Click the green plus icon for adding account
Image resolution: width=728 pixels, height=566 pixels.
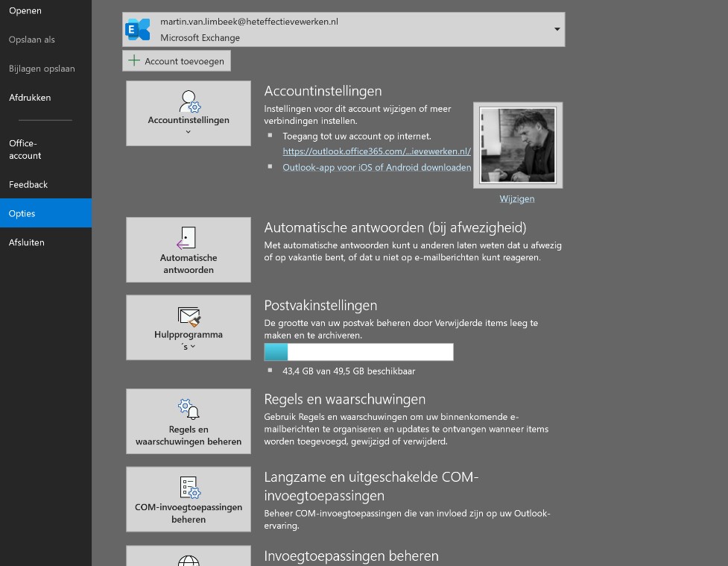[x=133, y=60]
